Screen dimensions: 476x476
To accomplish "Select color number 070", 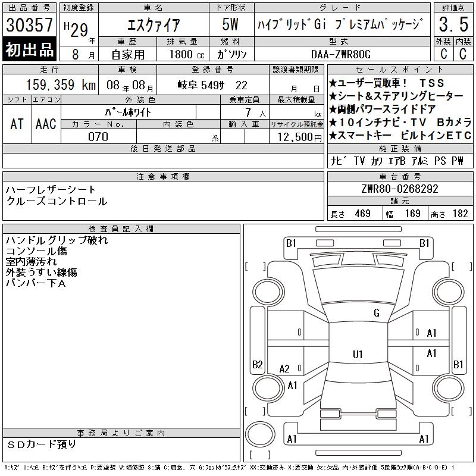I will 98,137.
